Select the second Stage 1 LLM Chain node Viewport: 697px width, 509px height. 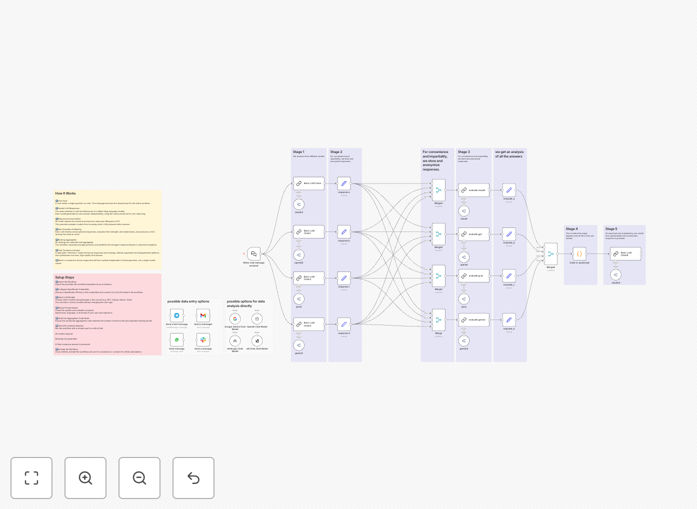(308, 232)
